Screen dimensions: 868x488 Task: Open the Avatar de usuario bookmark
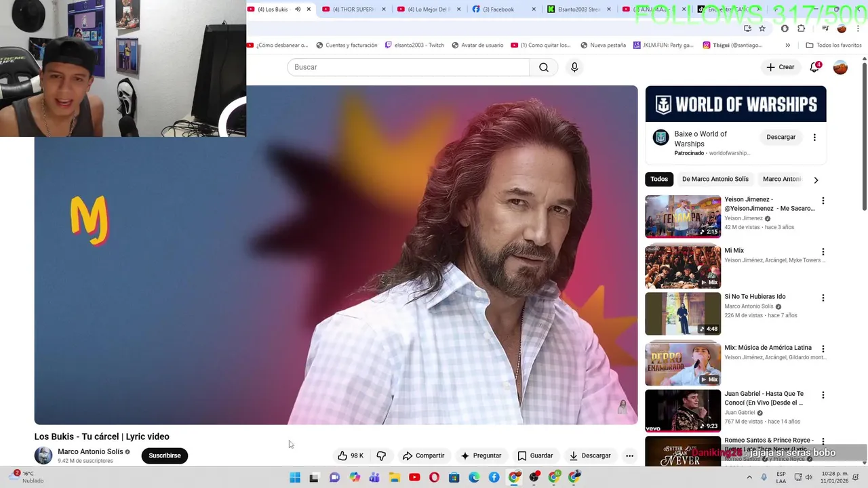click(x=477, y=45)
